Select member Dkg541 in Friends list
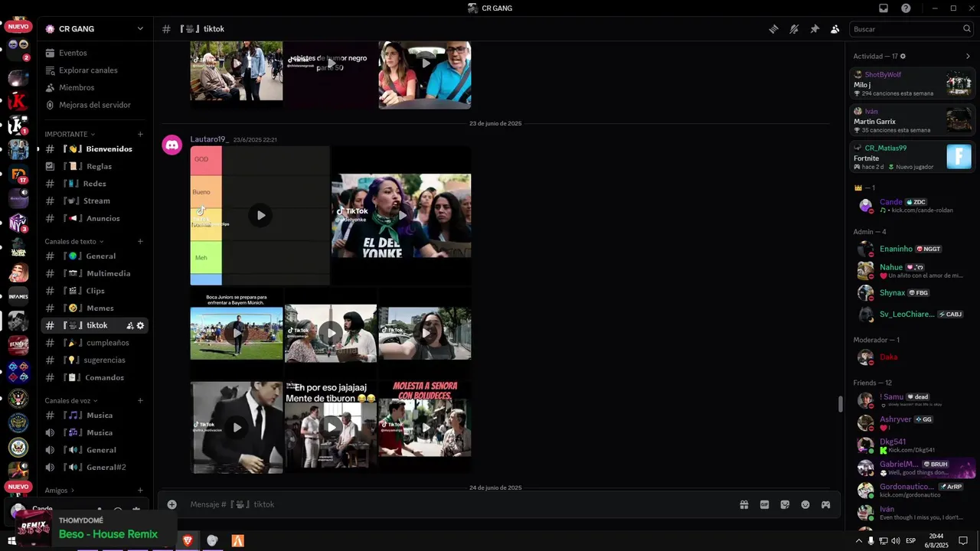This screenshot has height=551, width=980. point(913,445)
